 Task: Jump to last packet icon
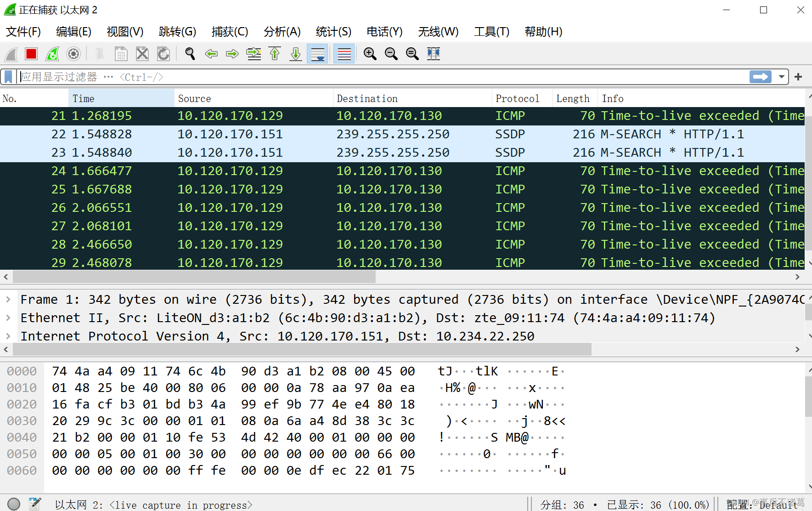pyautogui.click(x=296, y=54)
